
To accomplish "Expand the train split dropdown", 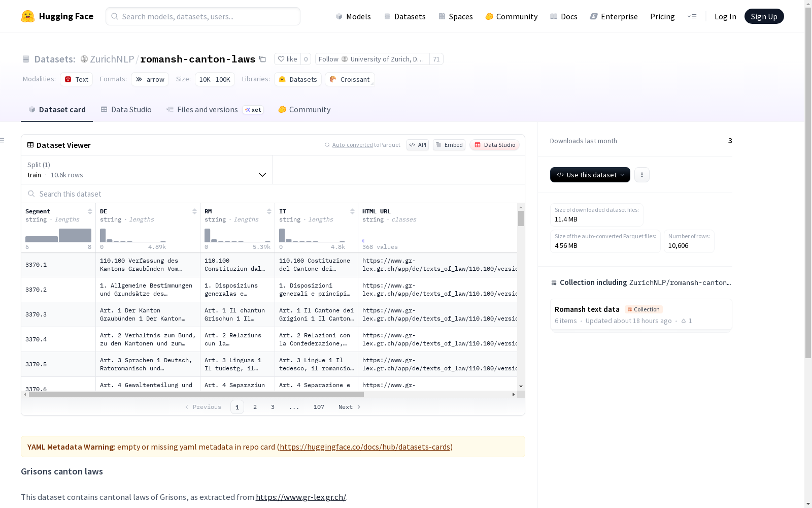I will click(147, 170).
